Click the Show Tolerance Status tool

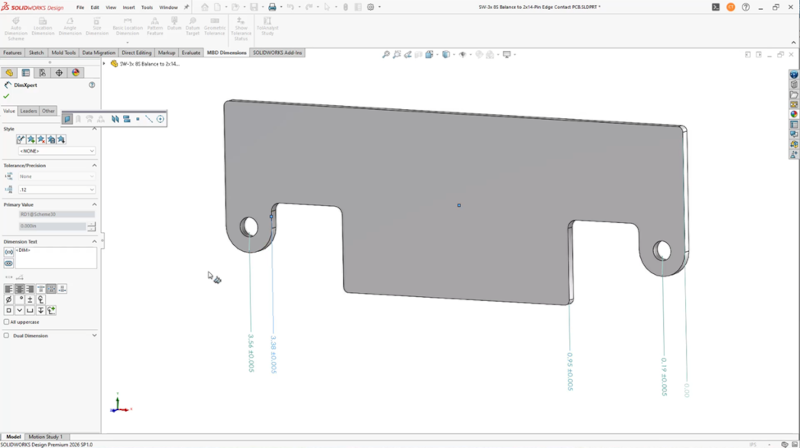[240, 26]
